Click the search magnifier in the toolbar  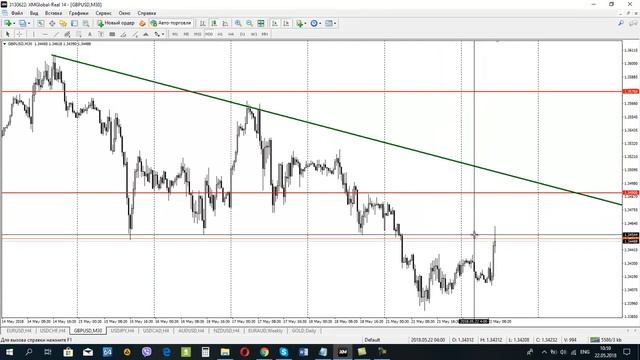pyautogui.click(x=621, y=23)
